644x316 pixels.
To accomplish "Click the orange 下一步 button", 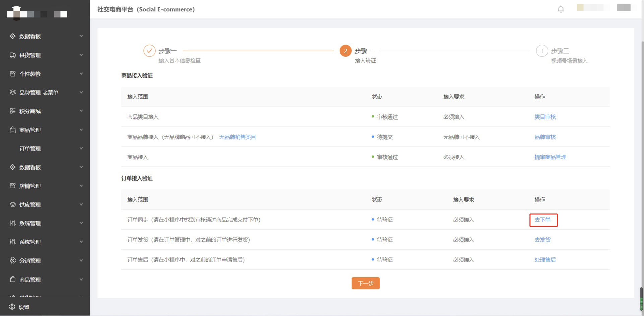I will (x=366, y=283).
